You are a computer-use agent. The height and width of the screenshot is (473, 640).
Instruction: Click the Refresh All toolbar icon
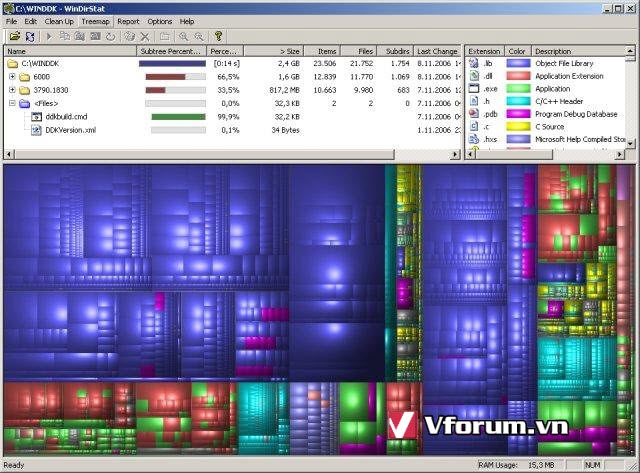coord(30,36)
